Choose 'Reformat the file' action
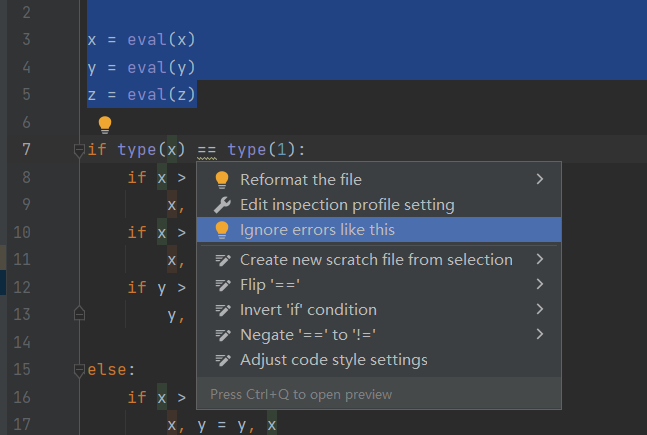 pos(379,180)
